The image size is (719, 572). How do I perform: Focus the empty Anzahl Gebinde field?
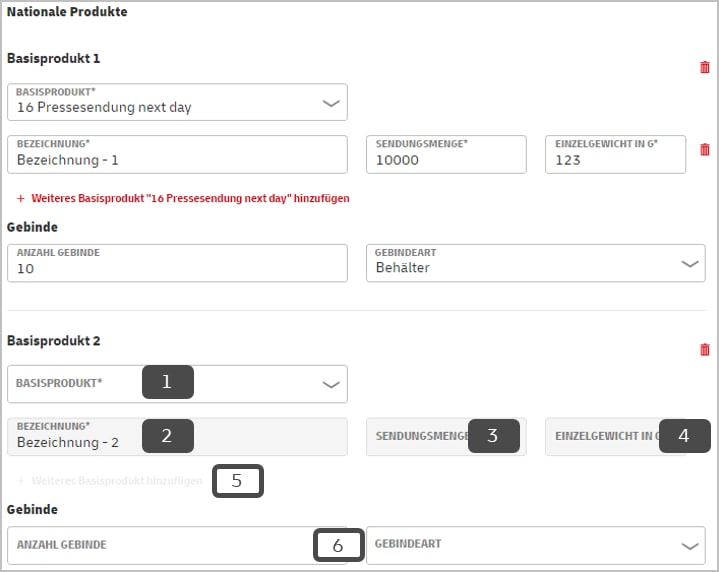(x=160, y=546)
